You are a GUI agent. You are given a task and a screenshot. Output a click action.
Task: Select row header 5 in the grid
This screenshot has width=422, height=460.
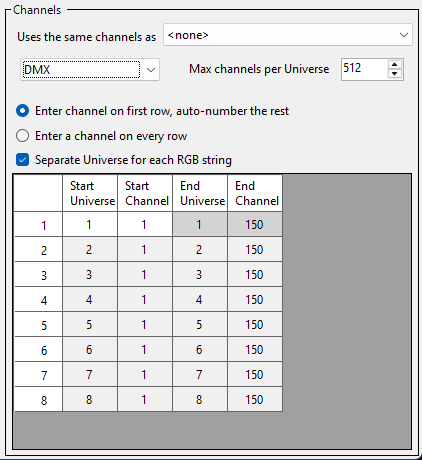[x=38, y=325]
